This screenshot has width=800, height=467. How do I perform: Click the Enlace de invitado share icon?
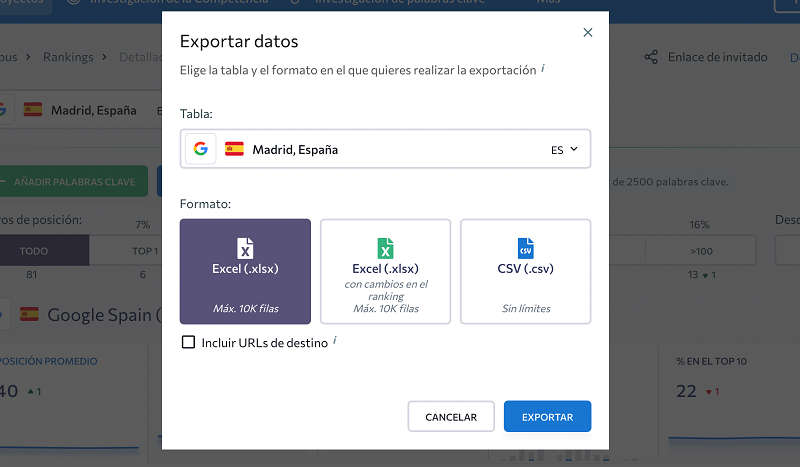point(651,57)
